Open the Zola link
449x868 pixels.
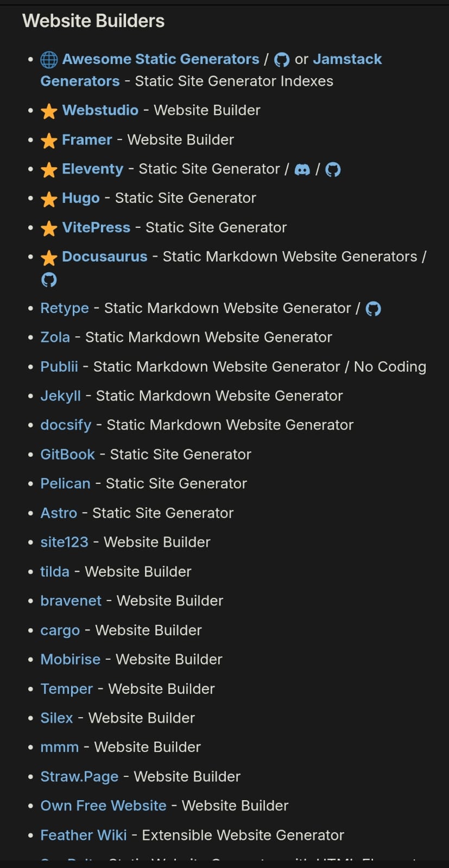55,337
